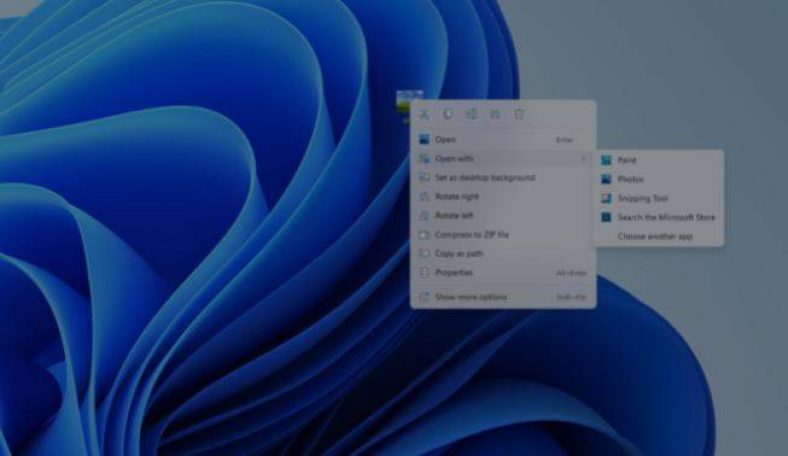Click the Delete trash icon
This screenshot has width=788, height=456.
(519, 114)
